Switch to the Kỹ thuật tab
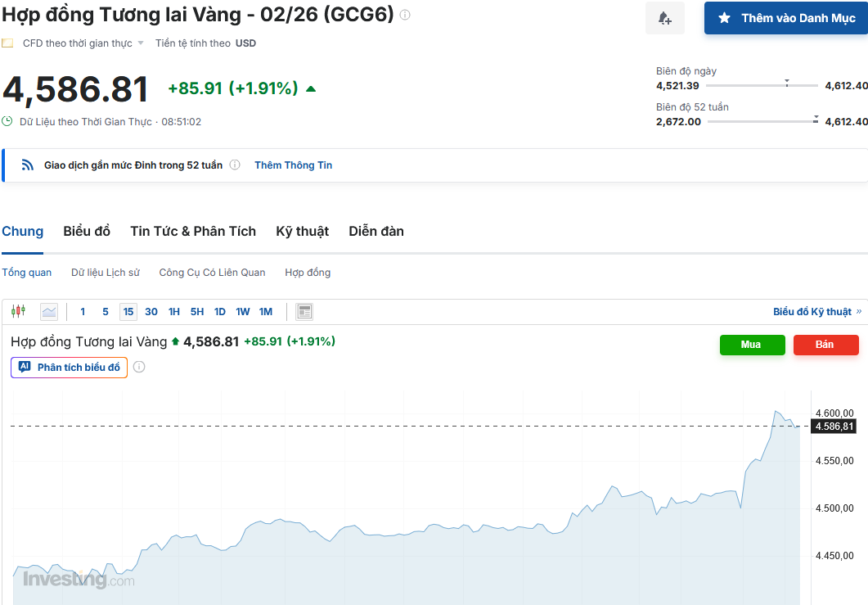The image size is (868, 605). coord(302,232)
